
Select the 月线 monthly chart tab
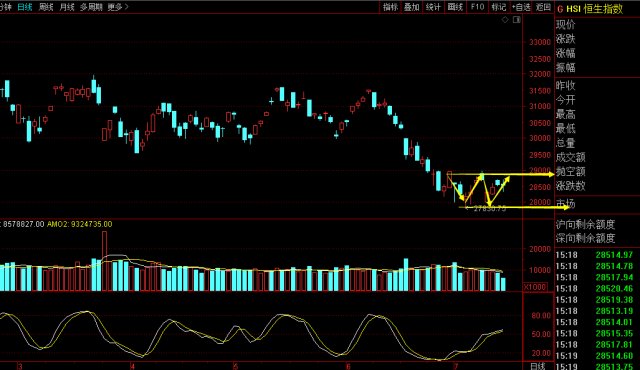click(x=67, y=7)
